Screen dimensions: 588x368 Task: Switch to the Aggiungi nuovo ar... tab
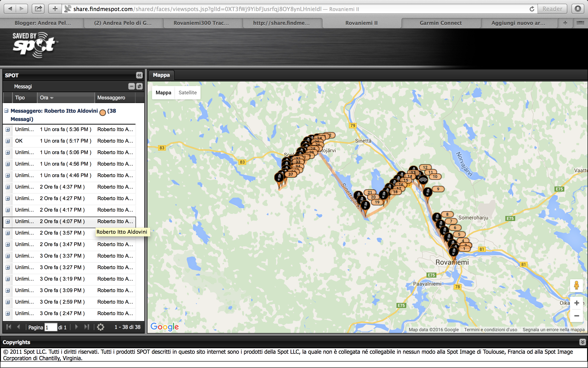[x=518, y=23]
